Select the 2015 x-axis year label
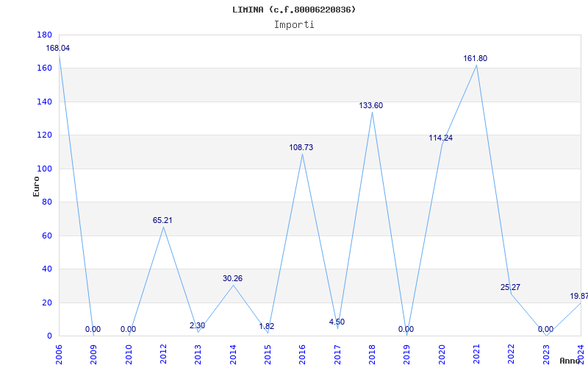Viewport: 588px width, 368px height. click(268, 355)
